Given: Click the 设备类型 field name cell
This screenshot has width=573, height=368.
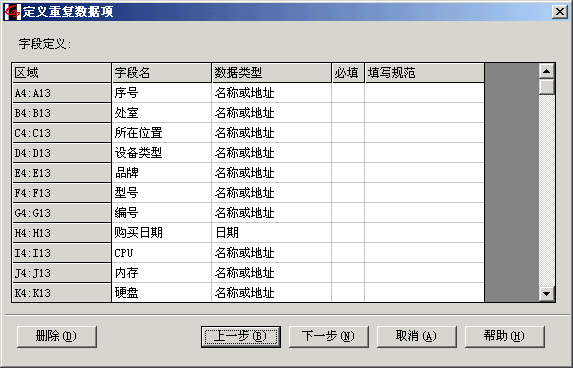Looking at the screenshot, I should [x=162, y=153].
